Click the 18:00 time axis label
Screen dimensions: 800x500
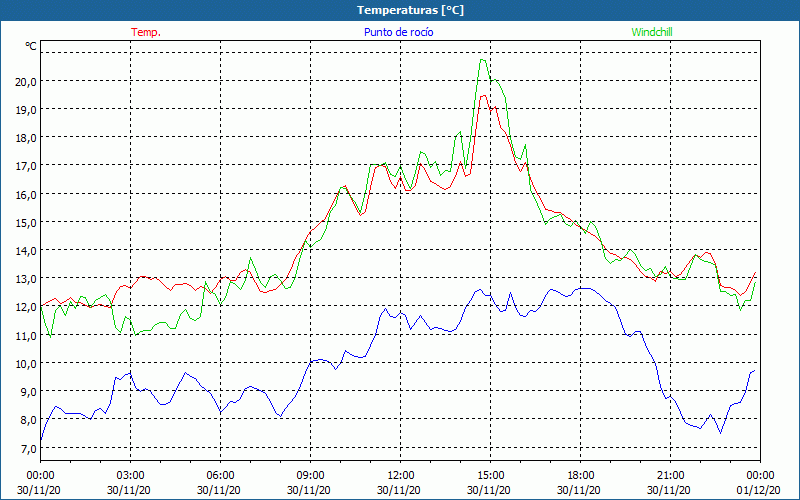[x=580, y=476]
